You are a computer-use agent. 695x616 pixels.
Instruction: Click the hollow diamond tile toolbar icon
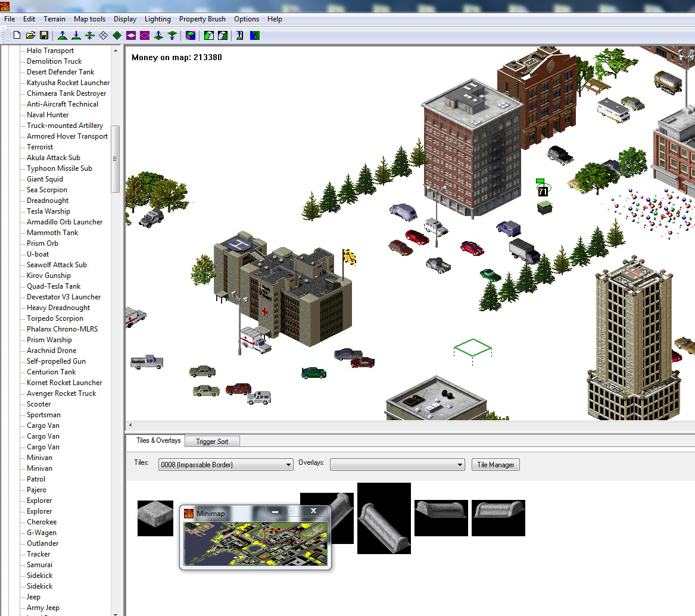coord(103,36)
